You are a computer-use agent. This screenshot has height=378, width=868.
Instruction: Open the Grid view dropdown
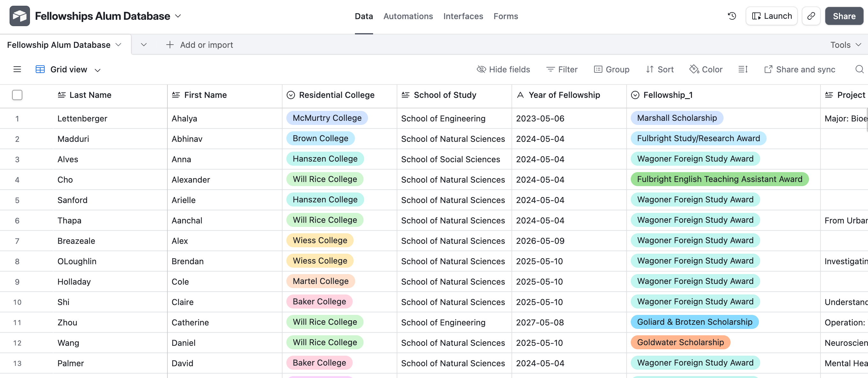tap(98, 70)
